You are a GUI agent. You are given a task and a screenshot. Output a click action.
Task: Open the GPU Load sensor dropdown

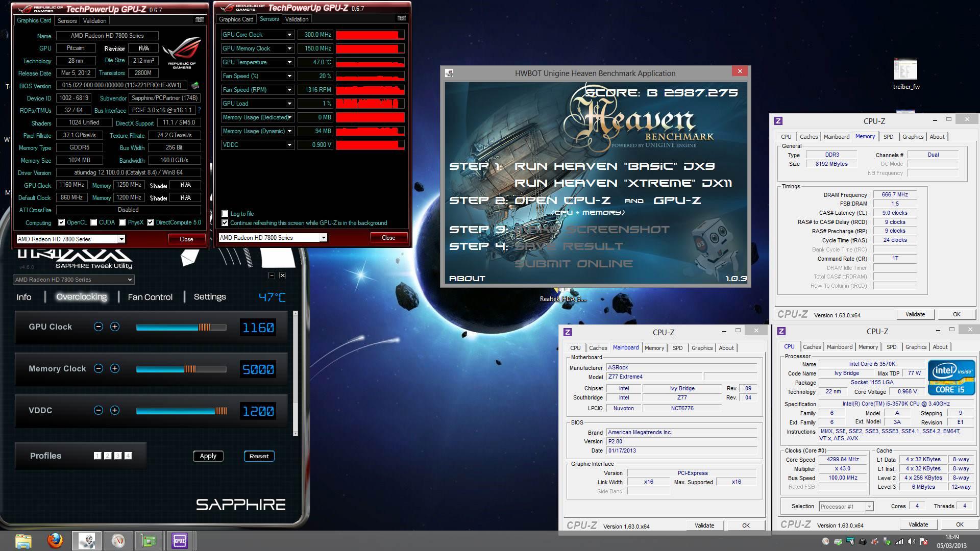(x=289, y=104)
